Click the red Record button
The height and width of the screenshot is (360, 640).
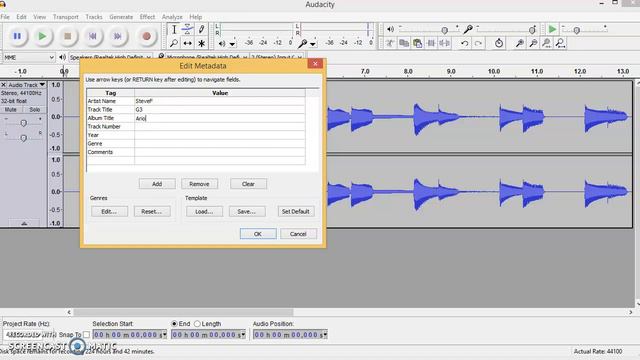[x=146, y=36]
